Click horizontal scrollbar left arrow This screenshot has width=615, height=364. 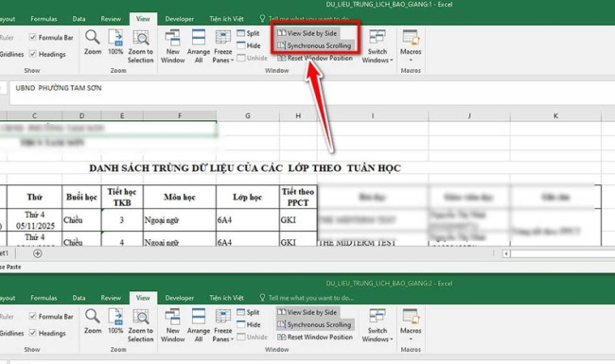[x=506, y=254]
